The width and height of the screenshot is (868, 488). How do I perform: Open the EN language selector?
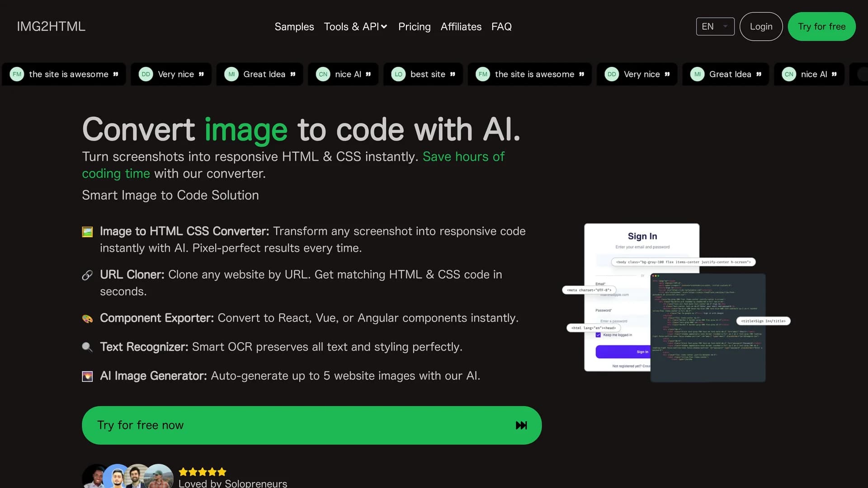pyautogui.click(x=715, y=27)
